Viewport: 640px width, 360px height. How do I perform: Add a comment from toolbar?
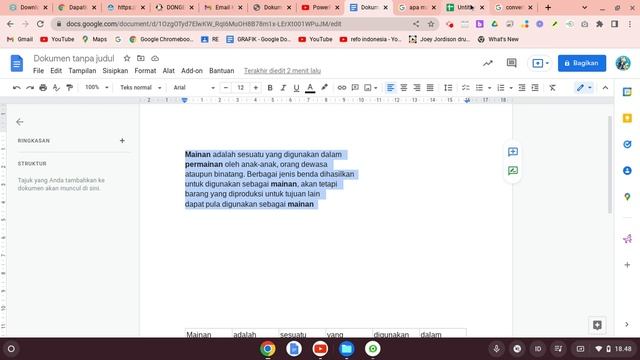click(355, 87)
